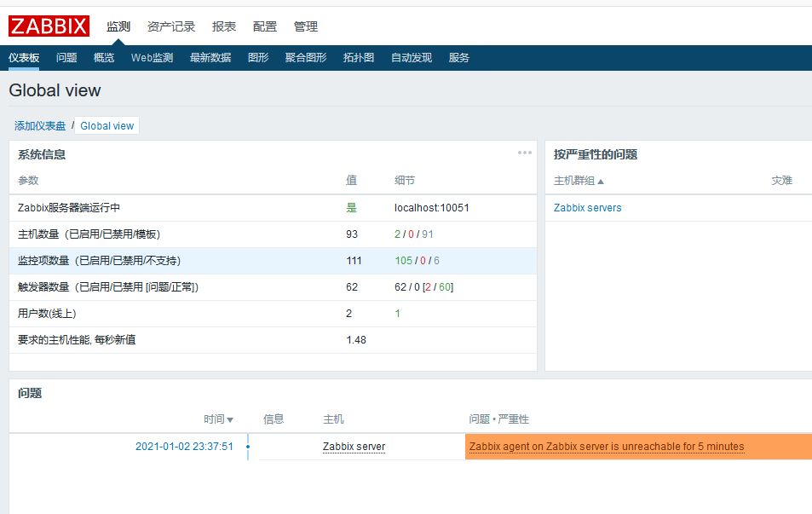Click the 添加仪表盘 link
The image size is (812, 514).
point(40,125)
